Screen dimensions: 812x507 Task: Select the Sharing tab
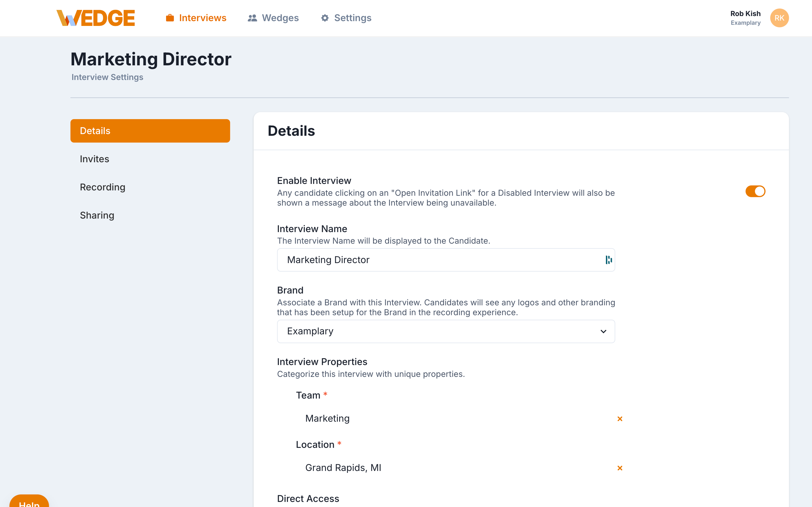[x=97, y=215]
